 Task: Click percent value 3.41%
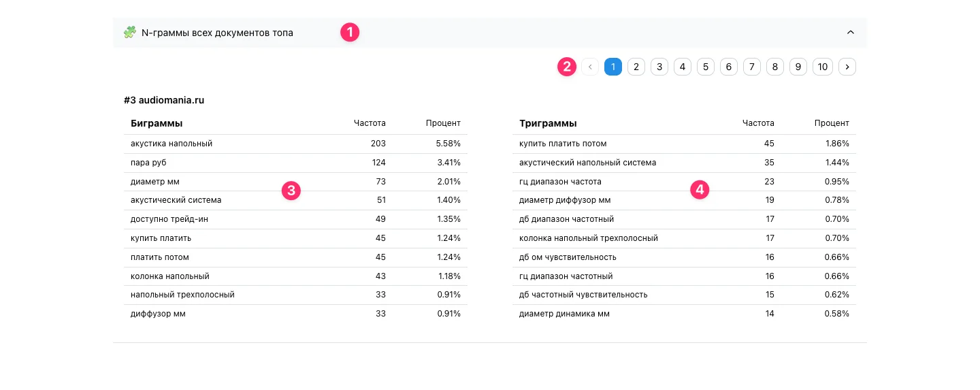coord(448,163)
